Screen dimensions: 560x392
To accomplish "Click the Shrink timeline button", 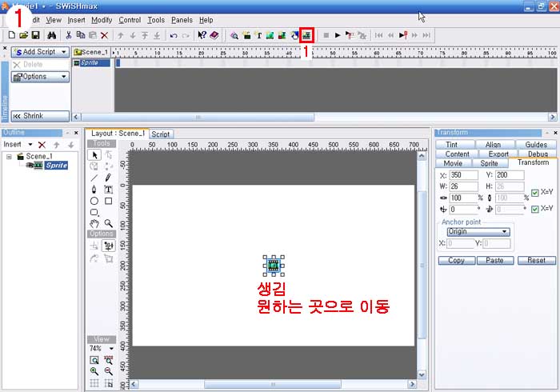I will (x=40, y=116).
